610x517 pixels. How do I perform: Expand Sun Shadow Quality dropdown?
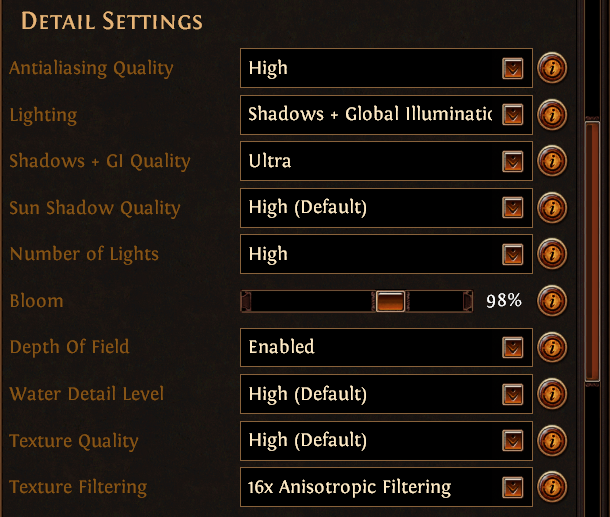[386, 208]
